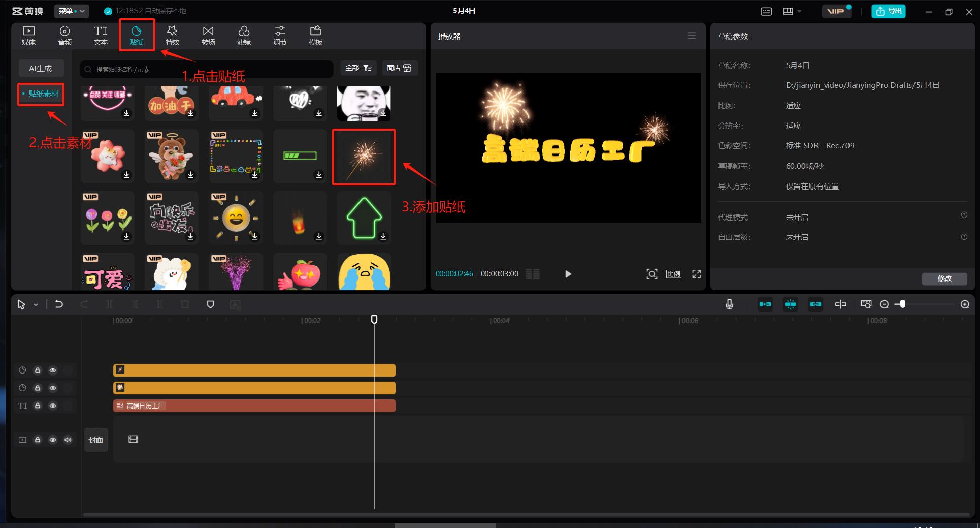This screenshot has height=528, width=980.
Task: Mute the main video track audio
Action: point(68,440)
